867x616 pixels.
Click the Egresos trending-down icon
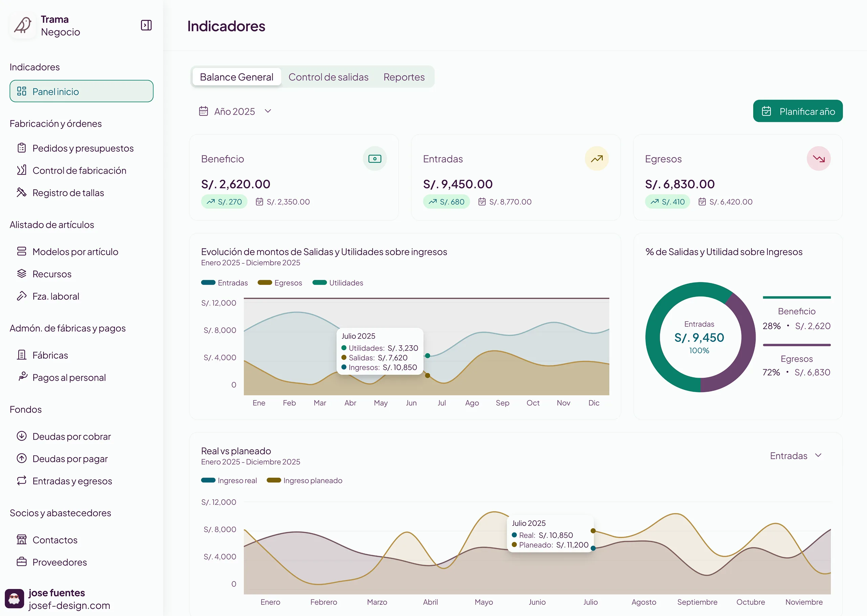coord(819,158)
